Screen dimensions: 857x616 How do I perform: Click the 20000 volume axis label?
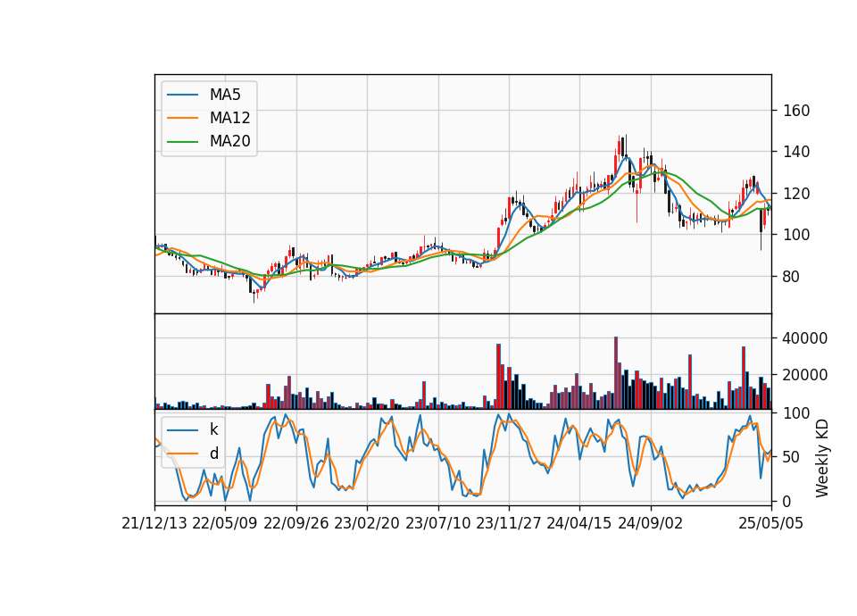[805, 375]
